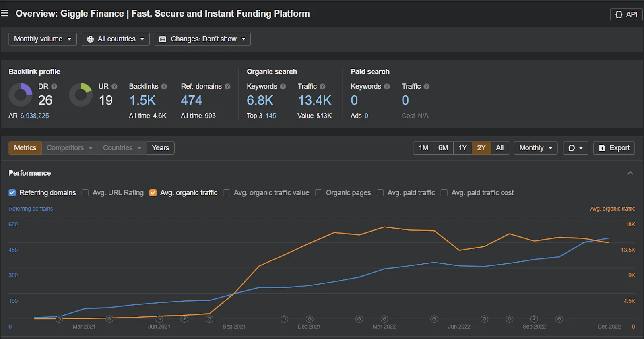Click the Google update marker near Dec 2021

click(310, 319)
